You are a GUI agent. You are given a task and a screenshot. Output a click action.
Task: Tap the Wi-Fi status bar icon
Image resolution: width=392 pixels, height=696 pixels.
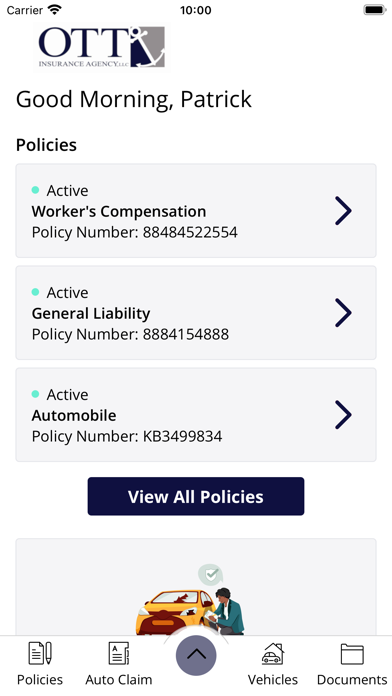click(55, 10)
